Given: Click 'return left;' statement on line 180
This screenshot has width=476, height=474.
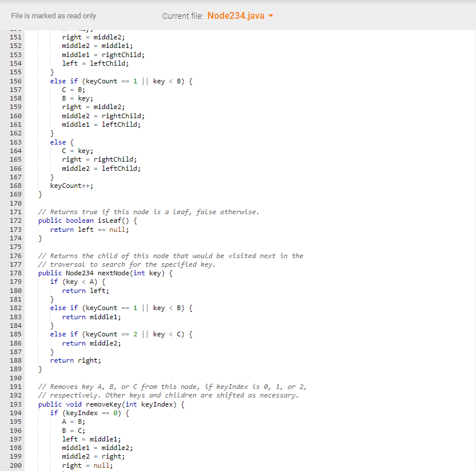Looking at the screenshot, I should tap(86, 291).
